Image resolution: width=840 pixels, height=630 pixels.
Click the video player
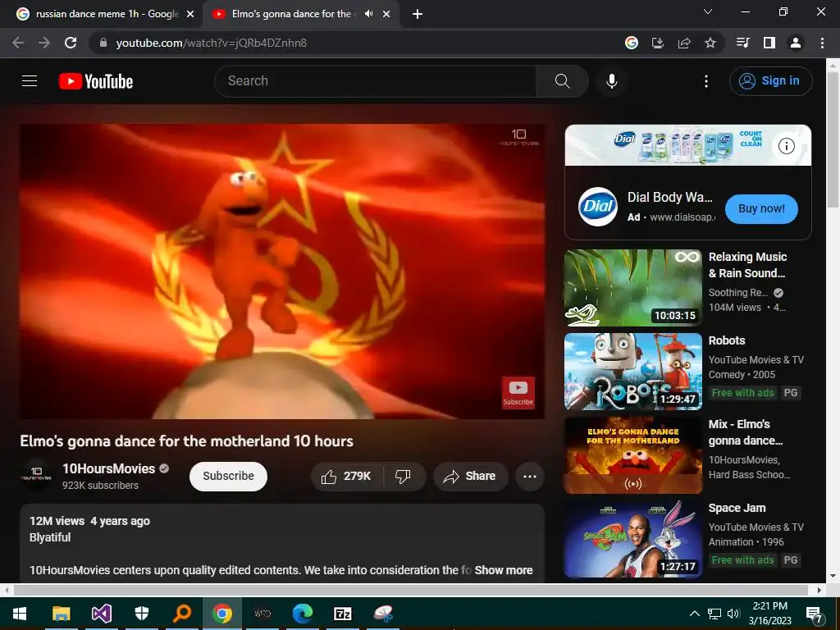282,271
